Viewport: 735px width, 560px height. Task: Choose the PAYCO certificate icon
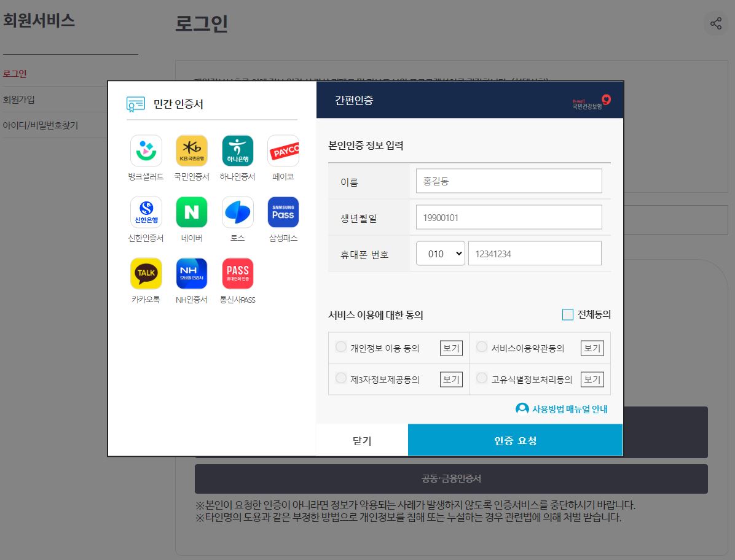(283, 150)
